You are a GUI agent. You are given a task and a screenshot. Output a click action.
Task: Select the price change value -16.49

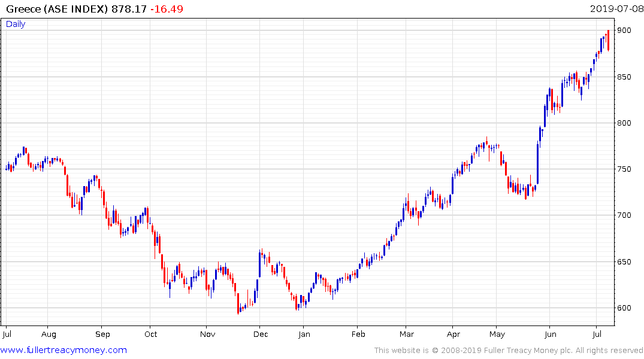tap(167, 9)
